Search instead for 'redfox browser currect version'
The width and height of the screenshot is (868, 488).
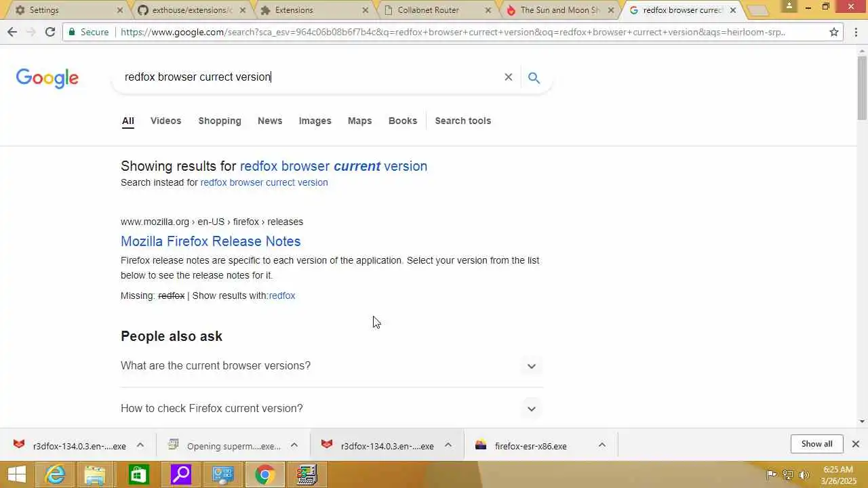[264, 182]
